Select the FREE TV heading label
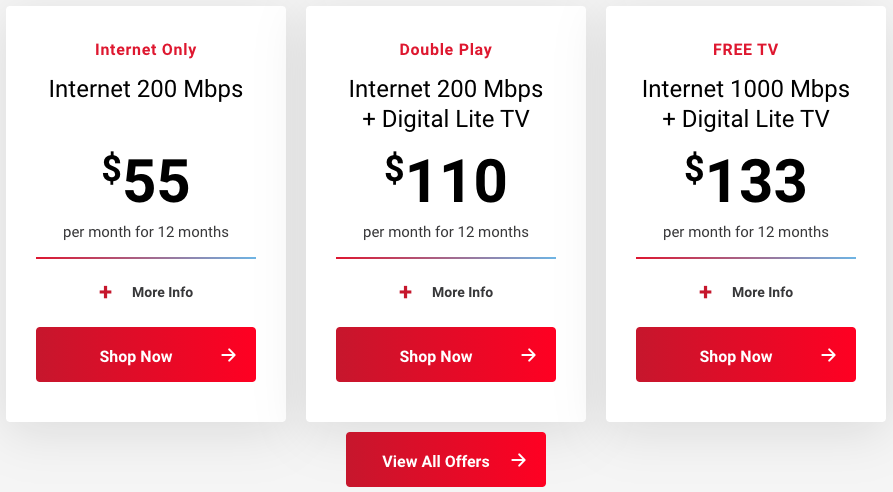The image size is (893, 492). (x=745, y=50)
